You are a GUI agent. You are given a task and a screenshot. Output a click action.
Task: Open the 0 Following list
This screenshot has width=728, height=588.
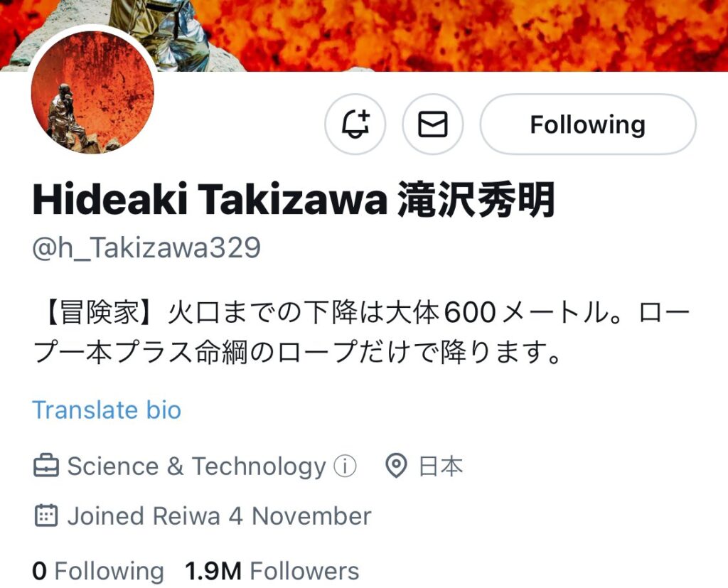(x=98, y=571)
